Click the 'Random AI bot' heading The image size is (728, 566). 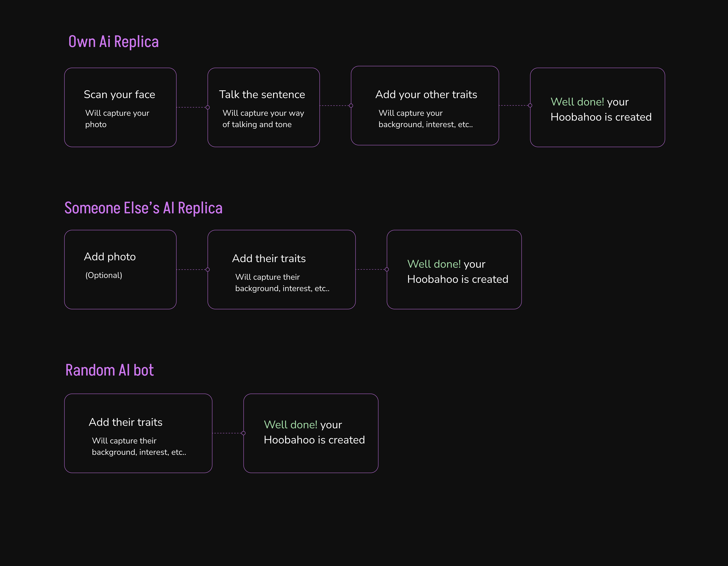pyautogui.click(x=110, y=370)
